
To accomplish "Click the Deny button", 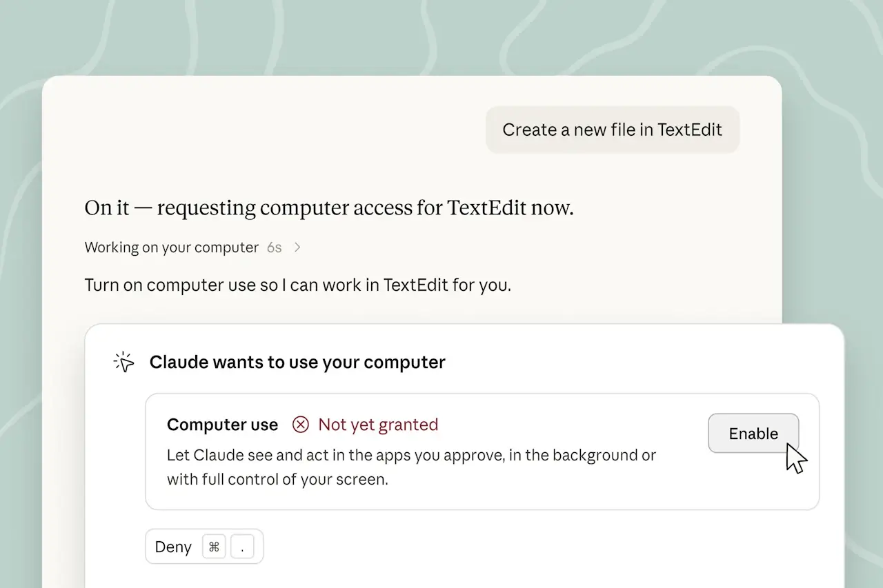I will coord(204,547).
